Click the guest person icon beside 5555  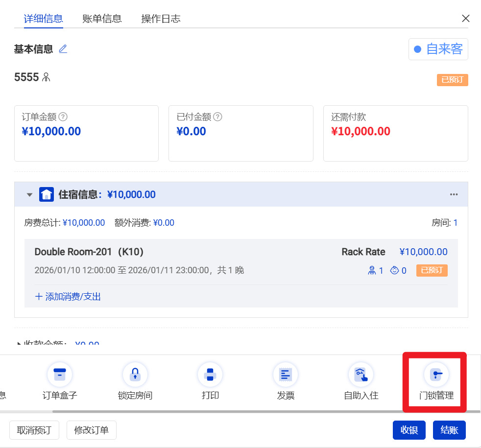tap(47, 77)
